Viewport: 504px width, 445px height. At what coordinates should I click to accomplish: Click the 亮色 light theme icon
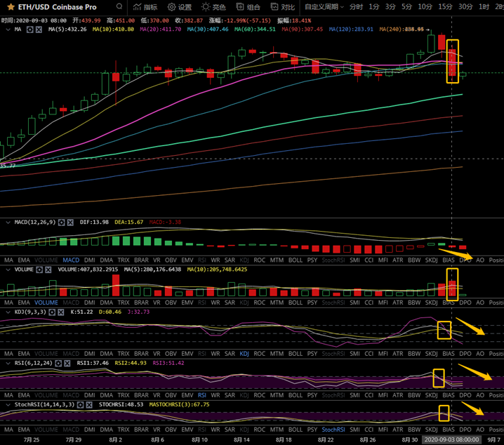click(x=213, y=7)
